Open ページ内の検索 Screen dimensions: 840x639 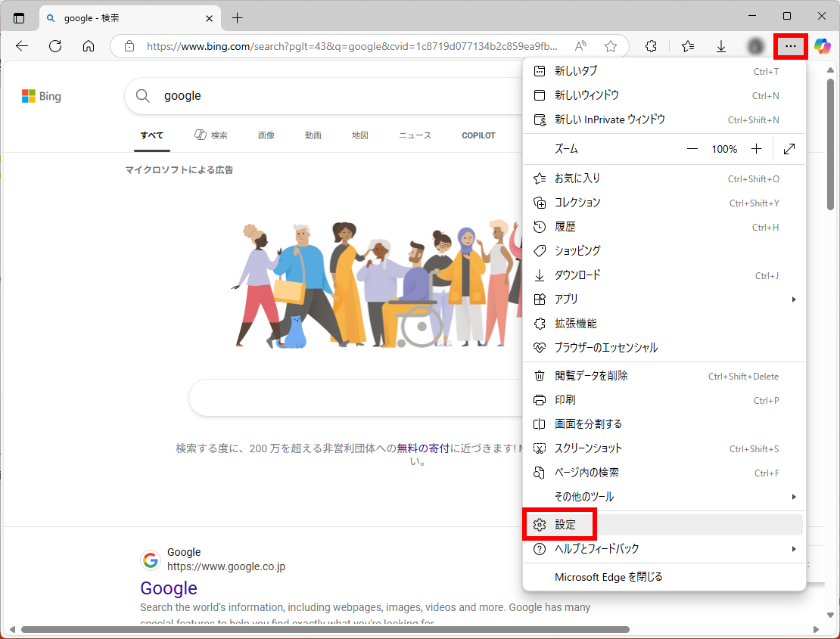coord(664,473)
